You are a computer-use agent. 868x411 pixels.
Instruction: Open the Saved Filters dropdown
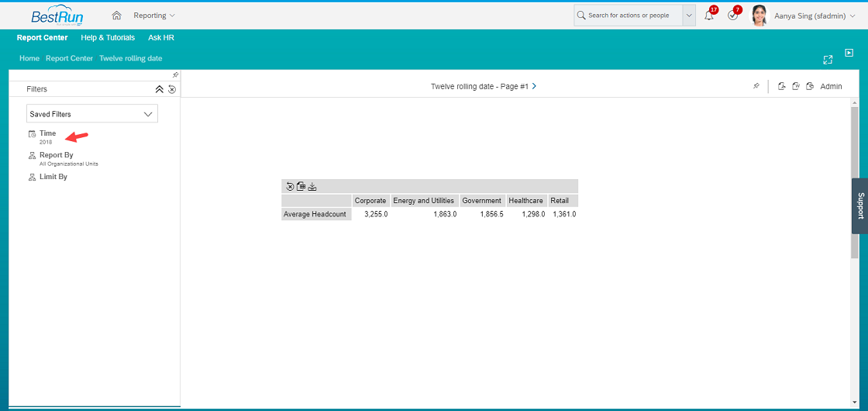[x=92, y=113]
